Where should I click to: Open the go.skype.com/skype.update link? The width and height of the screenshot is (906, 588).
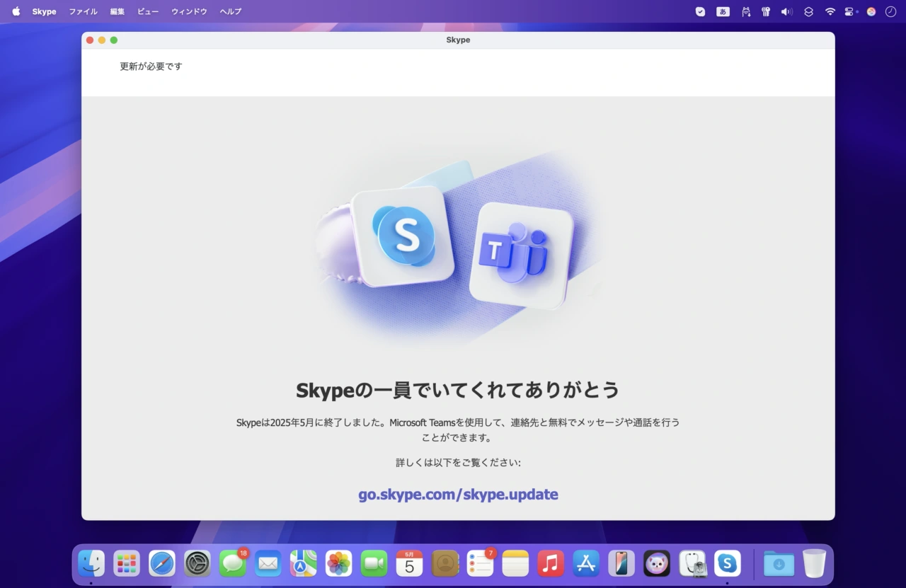click(x=458, y=494)
